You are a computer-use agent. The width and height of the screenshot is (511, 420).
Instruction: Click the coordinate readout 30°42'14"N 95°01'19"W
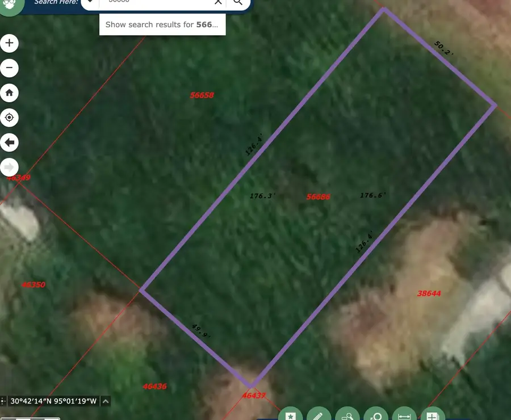coord(53,401)
